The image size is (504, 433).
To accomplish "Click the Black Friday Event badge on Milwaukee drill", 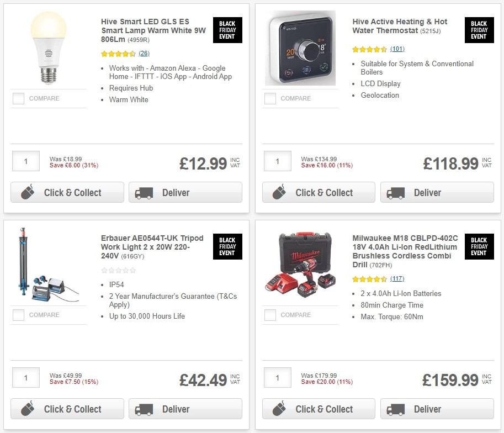I will click(479, 247).
